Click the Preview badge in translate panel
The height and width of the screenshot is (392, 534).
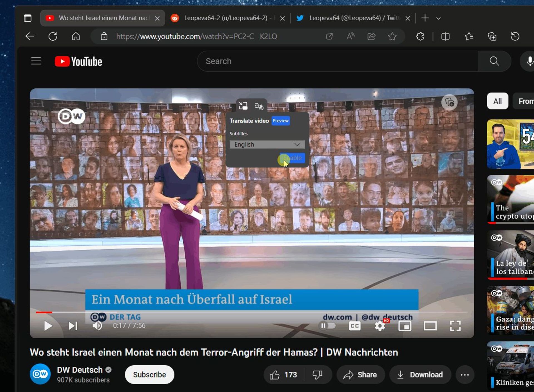[280, 121]
